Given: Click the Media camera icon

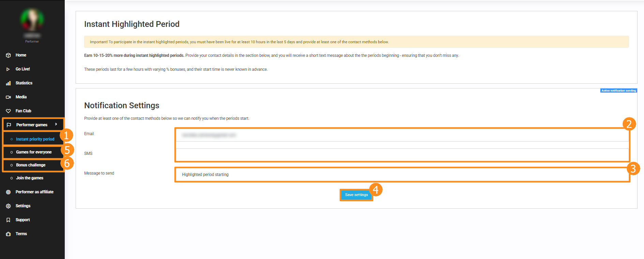Looking at the screenshot, I should pyautogui.click(x=8, y=97).
